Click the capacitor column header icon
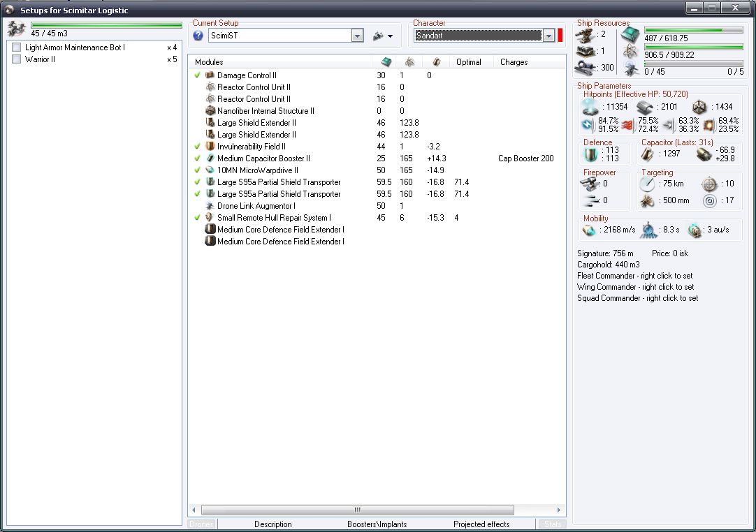The width and height of the screenshot is (756, 532). (x=436, y=61)
